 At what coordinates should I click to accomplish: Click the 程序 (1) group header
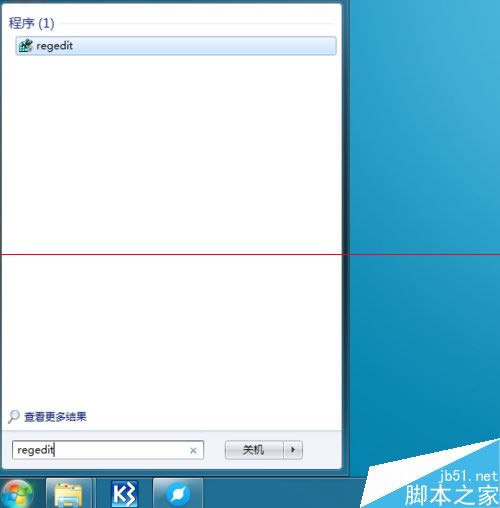click(x=31, y=23)
